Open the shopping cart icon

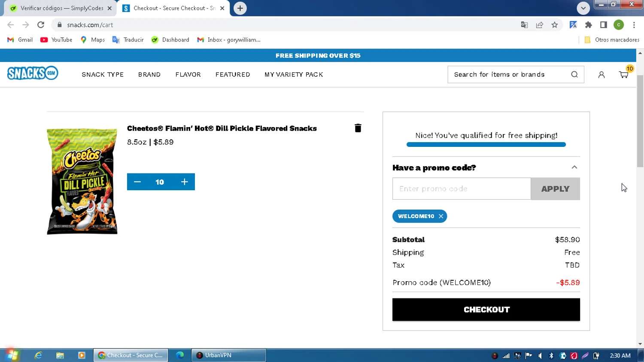[x=624, y=74]
